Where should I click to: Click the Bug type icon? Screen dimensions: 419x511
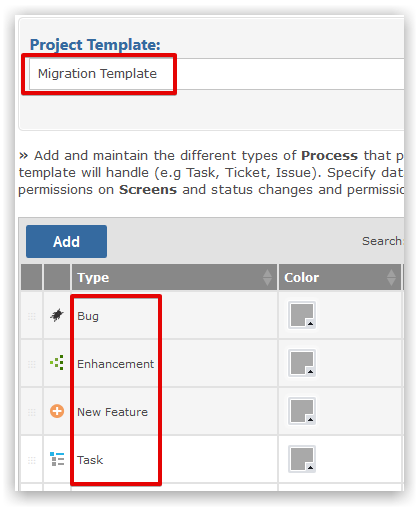point(57,315)
